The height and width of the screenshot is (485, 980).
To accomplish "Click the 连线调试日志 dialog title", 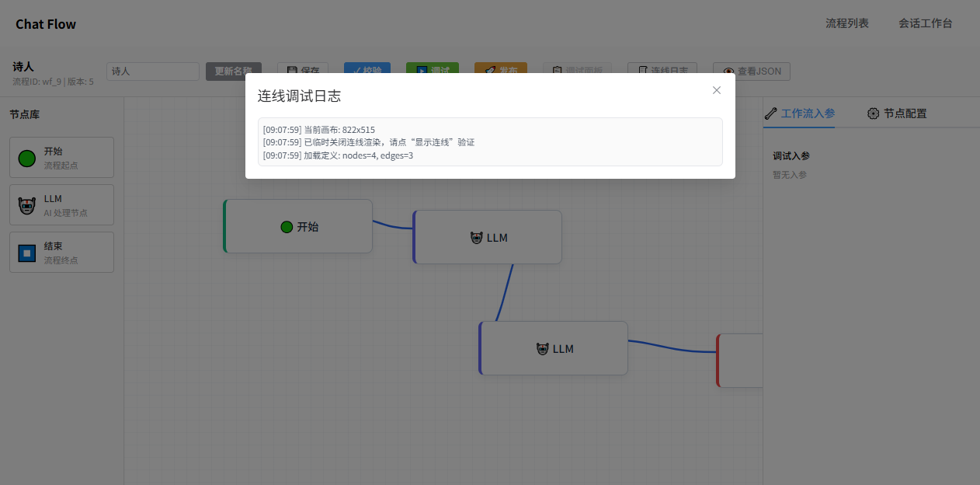I will pyautogui.click(x=299, y=96).
